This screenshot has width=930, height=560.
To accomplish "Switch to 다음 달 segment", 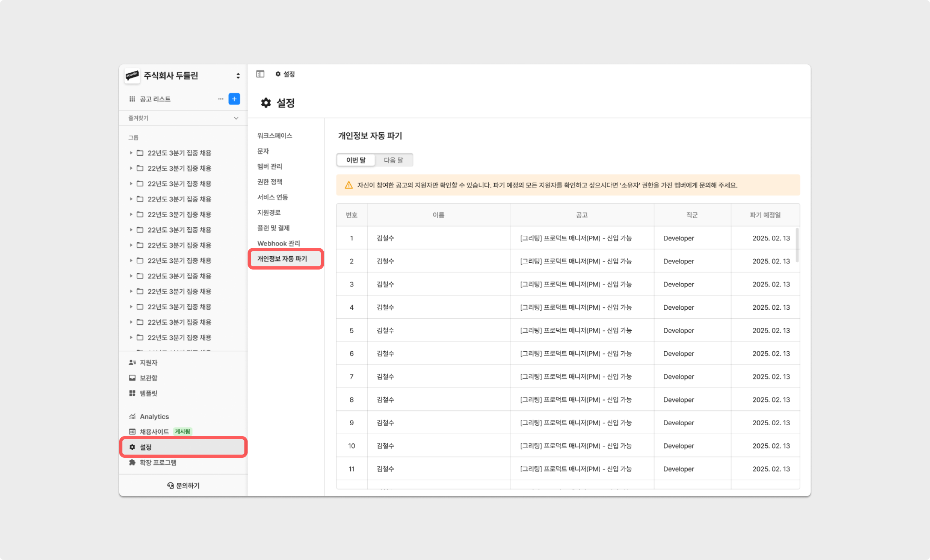I will point(393,160).
